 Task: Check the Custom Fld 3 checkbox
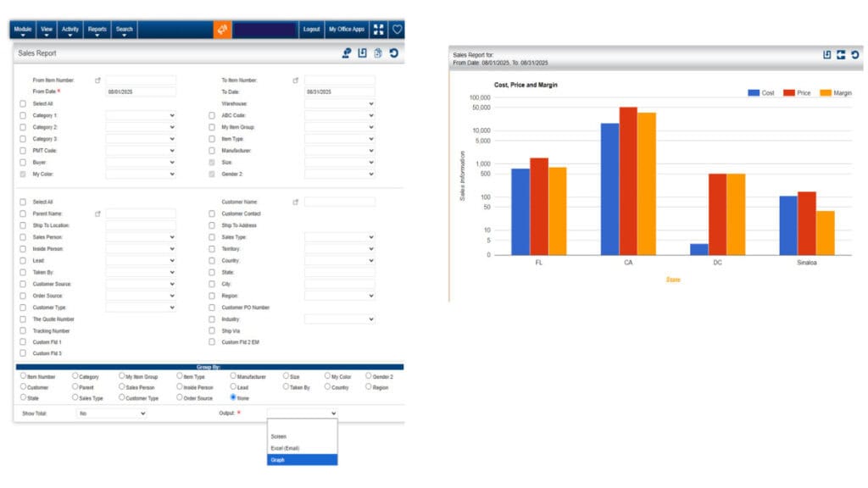coord(23,353)
